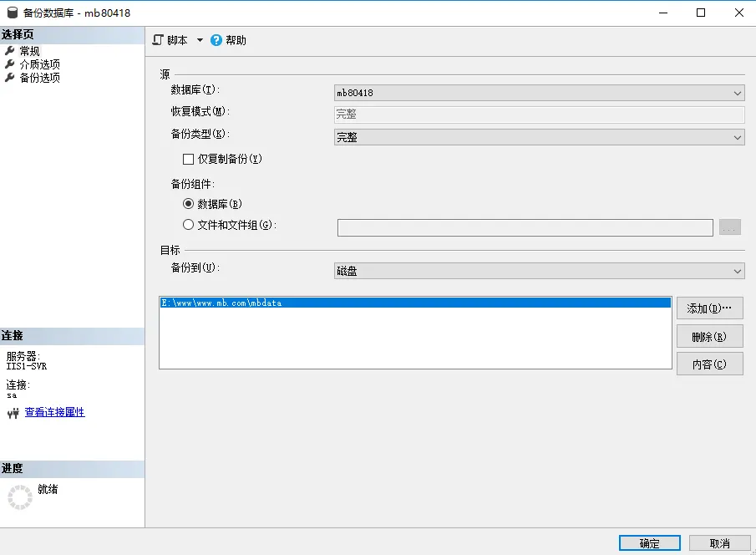Select the E:\www\www.mb.com\mbdata backup path
The image size is (756, 555).
coord(415,303)
